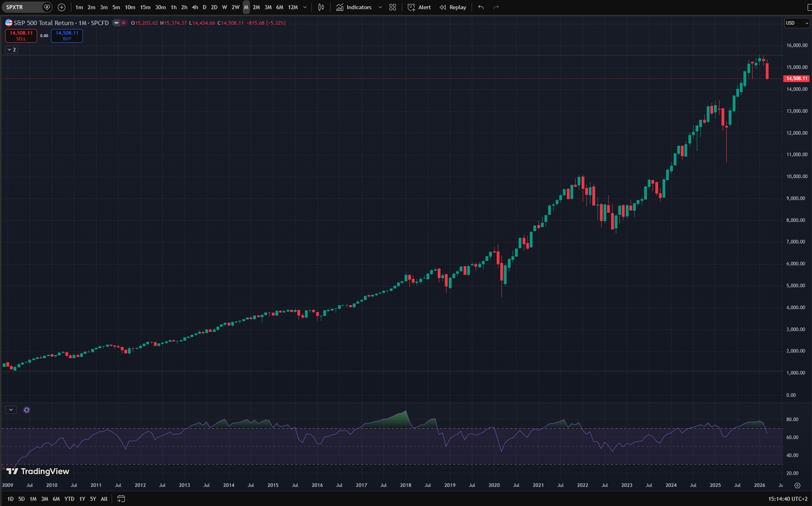The image size is (812, 506).
Task: Open the Go to date calendar icon
Action: point(120,499)
